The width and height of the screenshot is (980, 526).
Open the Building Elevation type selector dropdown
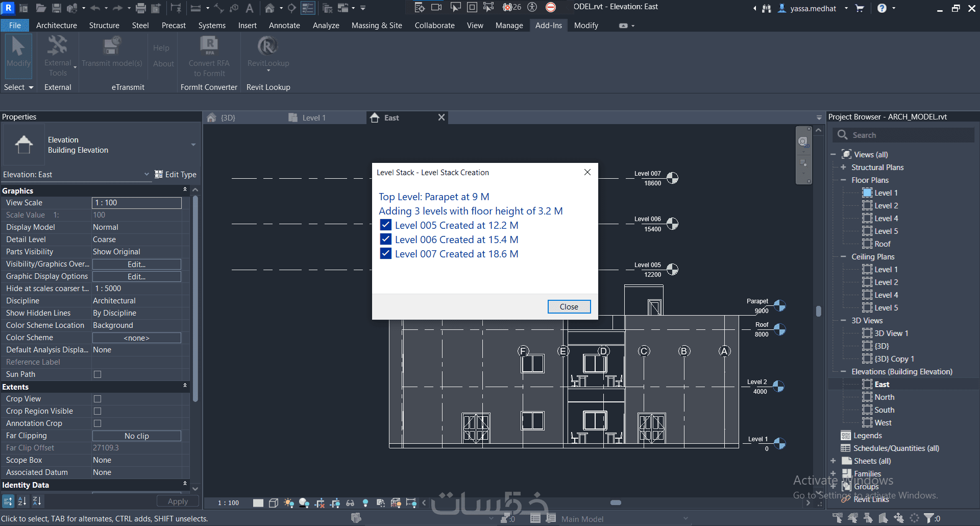click(193, 145)
